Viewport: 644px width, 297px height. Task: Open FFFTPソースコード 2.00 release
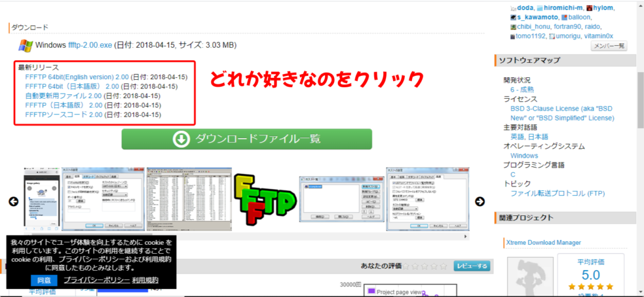pos(64,114)
